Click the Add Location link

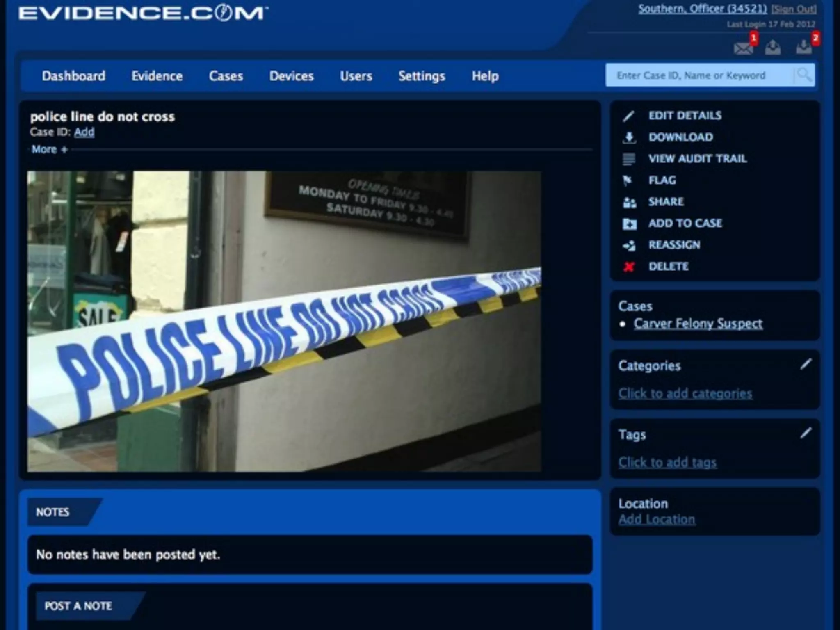coord(657,519)
